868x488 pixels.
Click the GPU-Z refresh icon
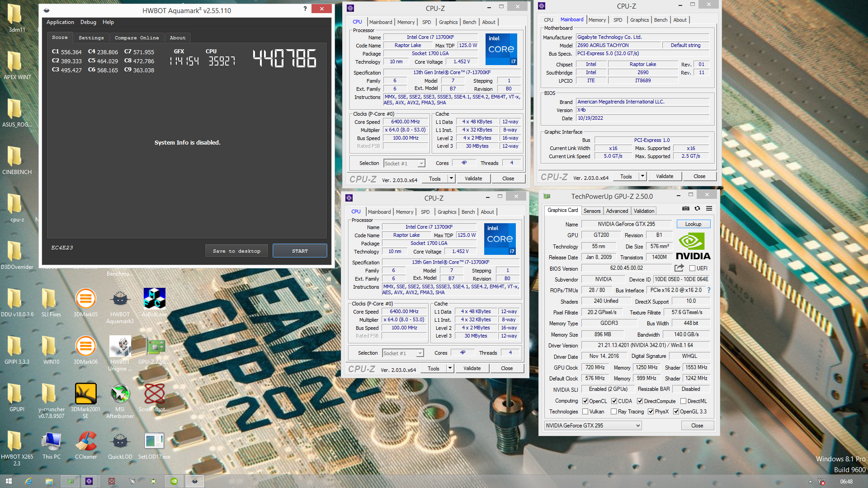click(x=697, y=208)
